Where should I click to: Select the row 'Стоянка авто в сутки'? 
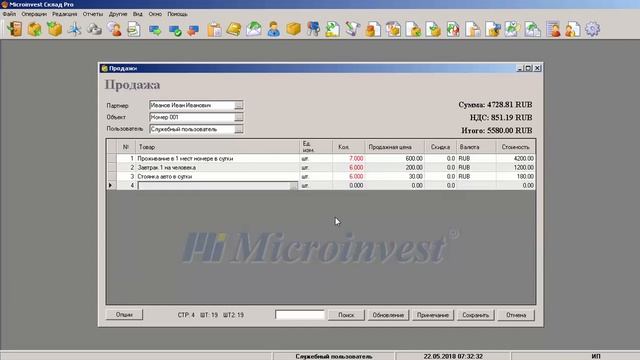322,176
